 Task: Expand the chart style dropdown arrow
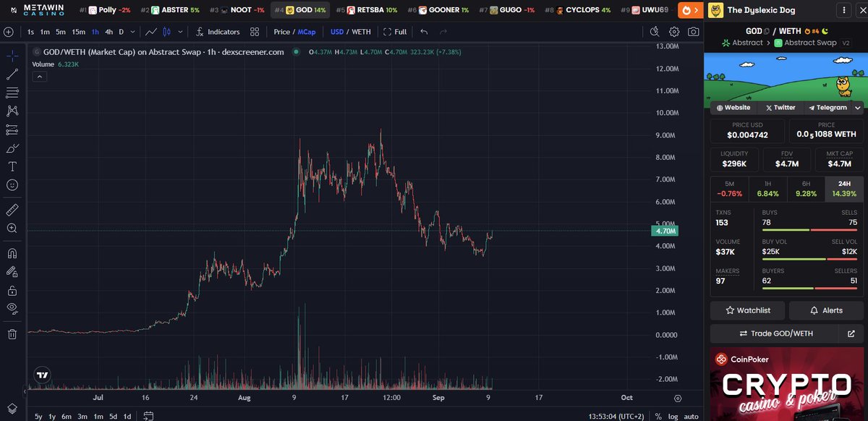(x=180, y=32)
